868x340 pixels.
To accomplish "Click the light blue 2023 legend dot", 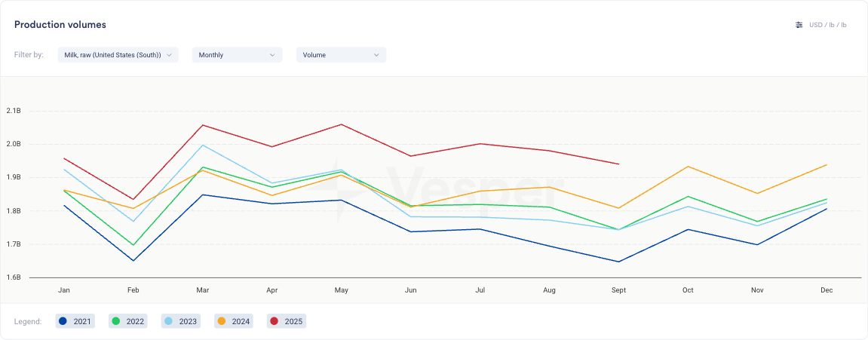I will 169,322.
